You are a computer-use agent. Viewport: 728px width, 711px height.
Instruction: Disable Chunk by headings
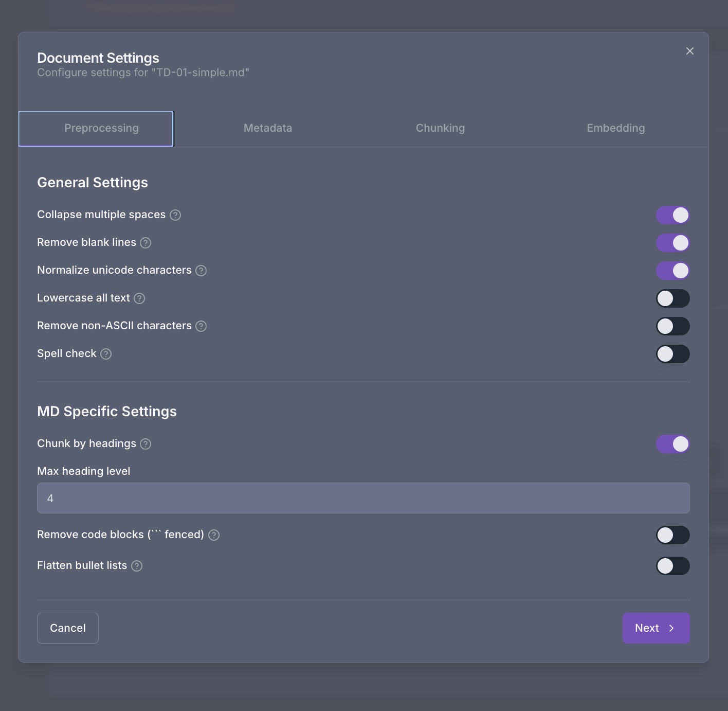coord(672,443)
